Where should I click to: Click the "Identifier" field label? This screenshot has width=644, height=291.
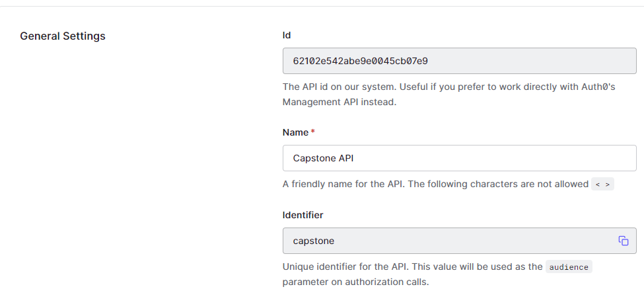[303, 215]
